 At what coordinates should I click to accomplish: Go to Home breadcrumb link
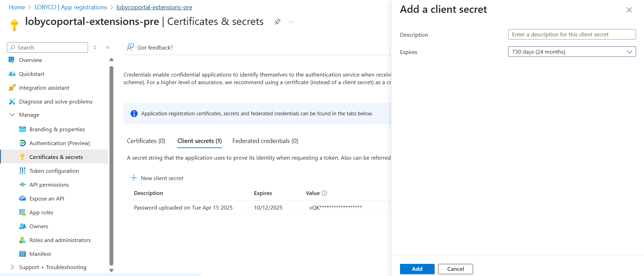click(x=17, y=7)
